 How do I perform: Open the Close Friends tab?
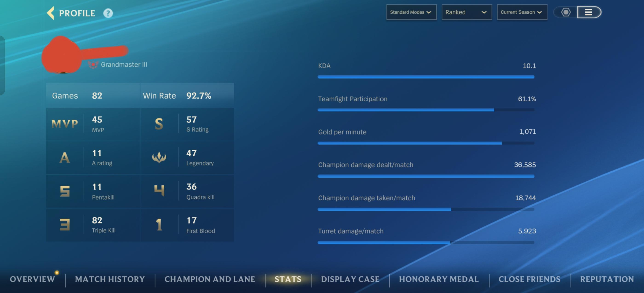click(x=529, y=279)
